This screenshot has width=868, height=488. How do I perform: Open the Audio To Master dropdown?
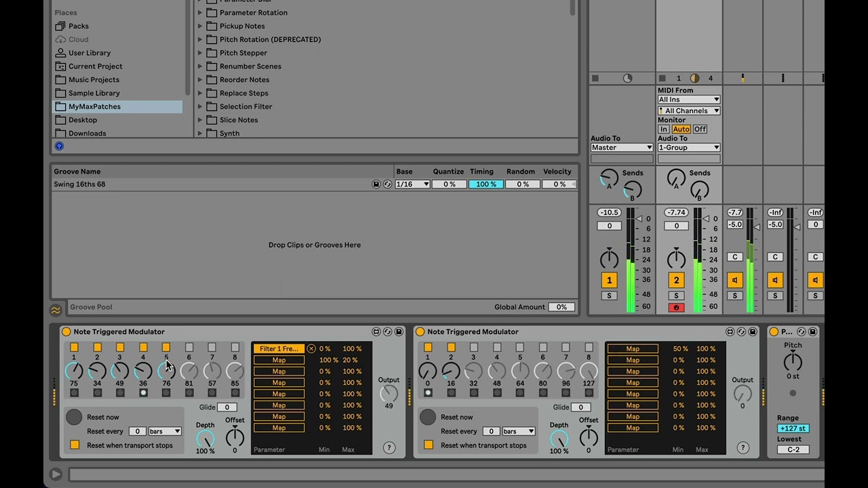coord(621,147)
